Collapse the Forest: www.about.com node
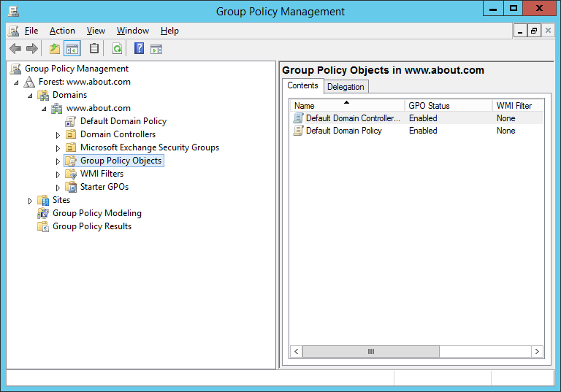The image size is (561, 392). [x=16, y=82]
